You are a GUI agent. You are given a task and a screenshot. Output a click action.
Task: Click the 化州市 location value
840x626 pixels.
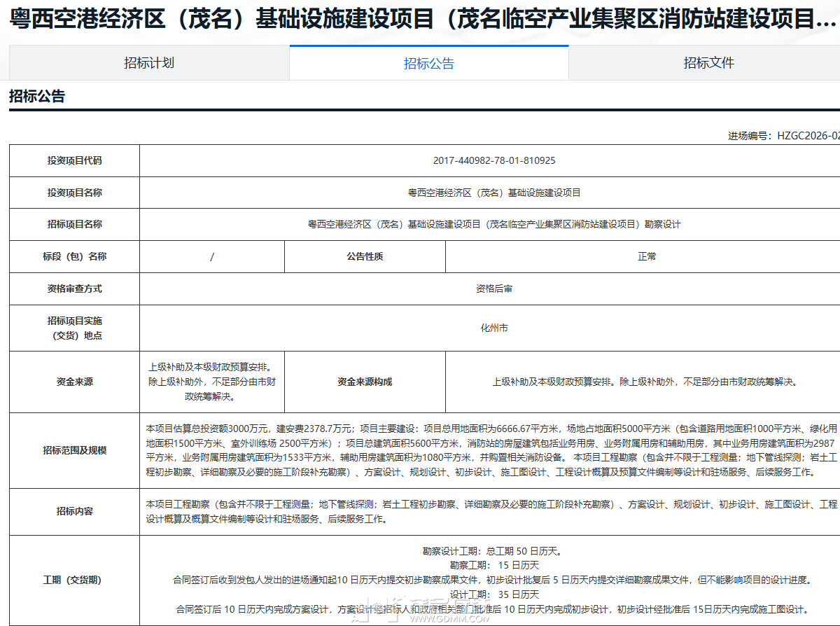click(494, 328)
